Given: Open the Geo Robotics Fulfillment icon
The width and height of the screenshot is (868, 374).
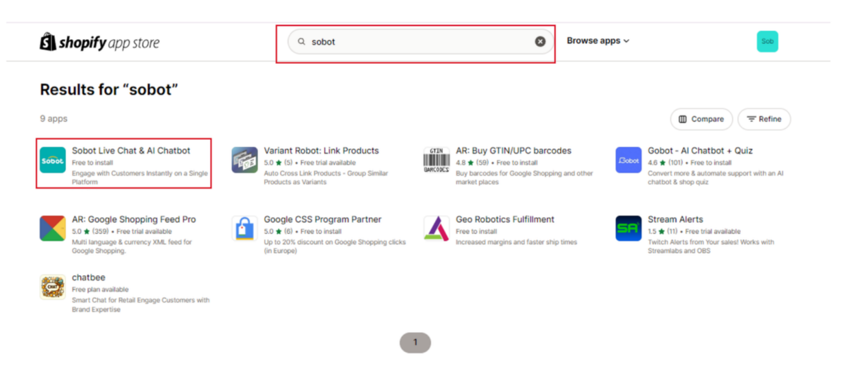Looking at the screenshot, I should click(436, 229).
